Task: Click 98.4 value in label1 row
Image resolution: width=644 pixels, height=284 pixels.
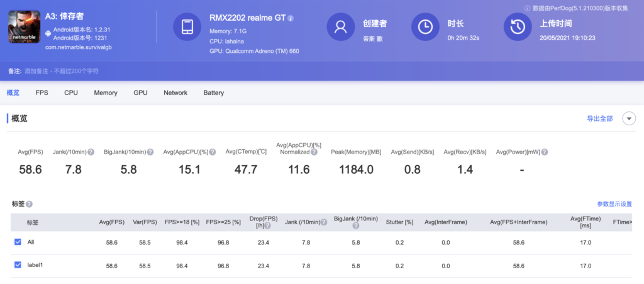Action: (182, 266)
